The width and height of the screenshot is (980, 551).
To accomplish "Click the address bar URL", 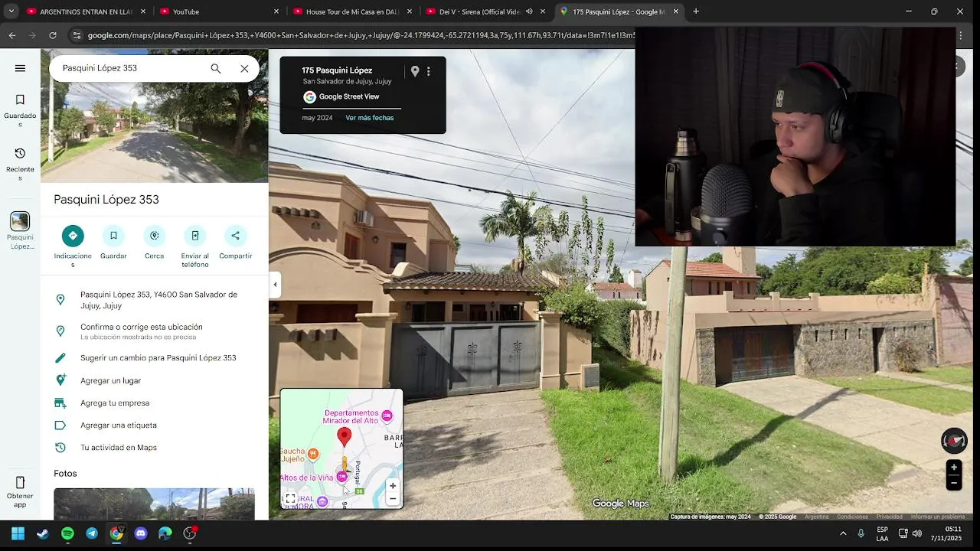I will (361, 35).
